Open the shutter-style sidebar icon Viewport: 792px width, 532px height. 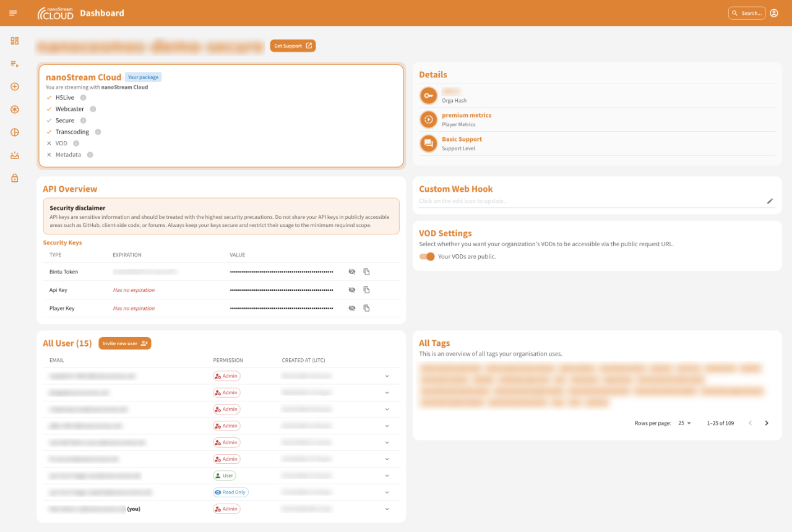15,109
